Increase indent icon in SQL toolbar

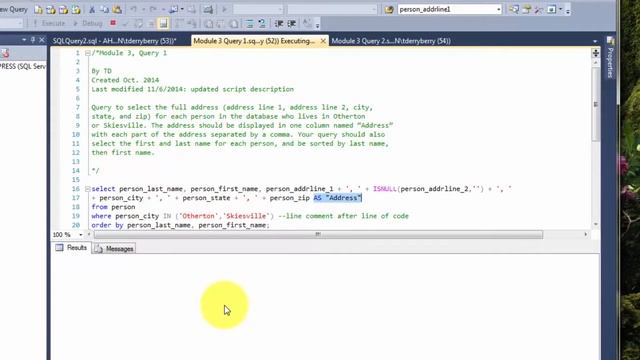(291, 24)
